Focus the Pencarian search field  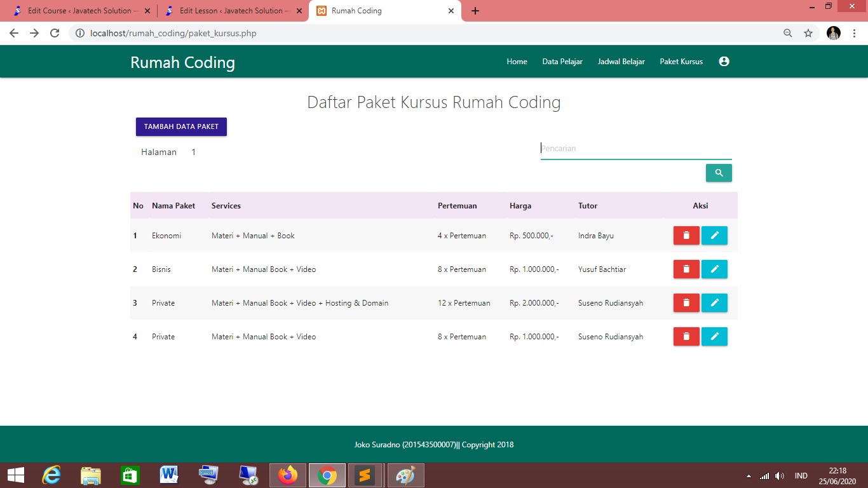pyautogui.click(x=635, y=149)
